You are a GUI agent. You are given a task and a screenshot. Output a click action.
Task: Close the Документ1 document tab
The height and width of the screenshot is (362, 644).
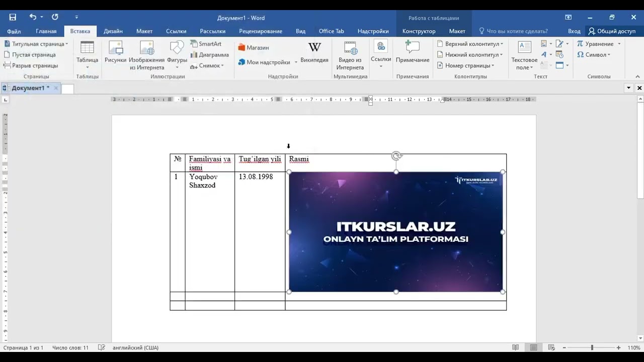point(56,88)
